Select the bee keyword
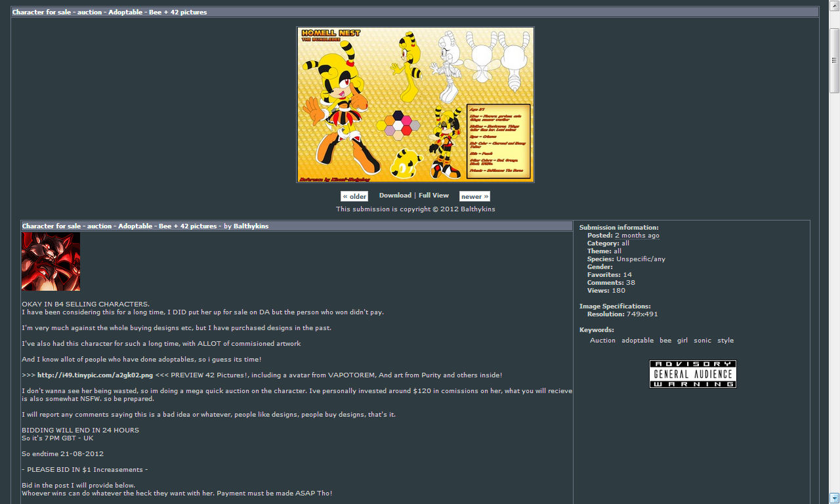840x504 pixels. coord(665,341)
